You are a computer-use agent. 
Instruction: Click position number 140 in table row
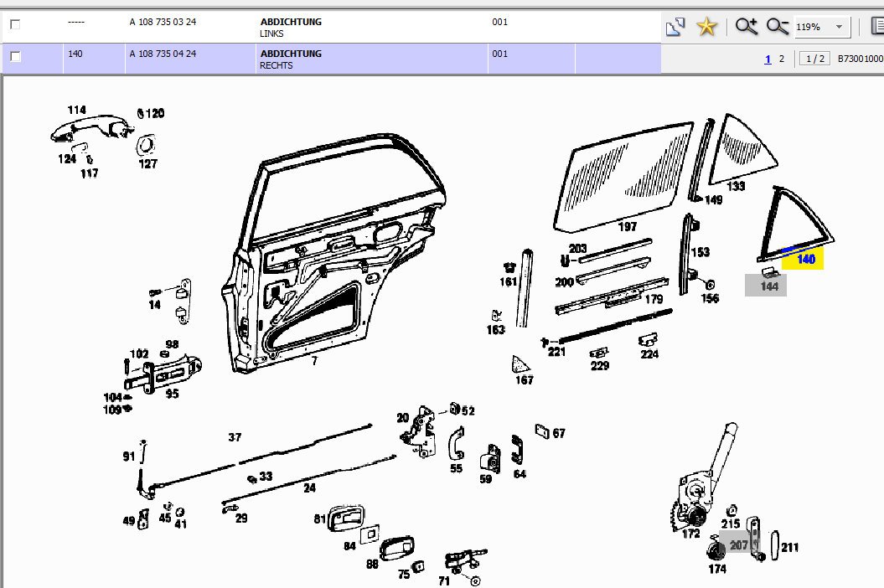click(75, 54)
